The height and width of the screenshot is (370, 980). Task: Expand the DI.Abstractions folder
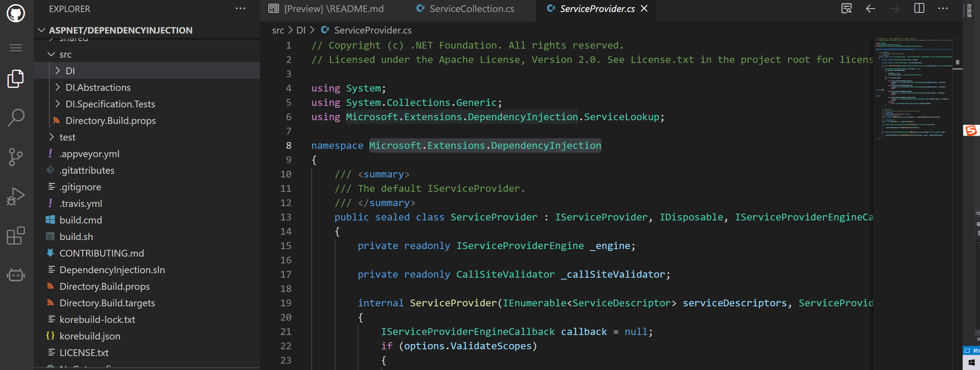[57, 87]
